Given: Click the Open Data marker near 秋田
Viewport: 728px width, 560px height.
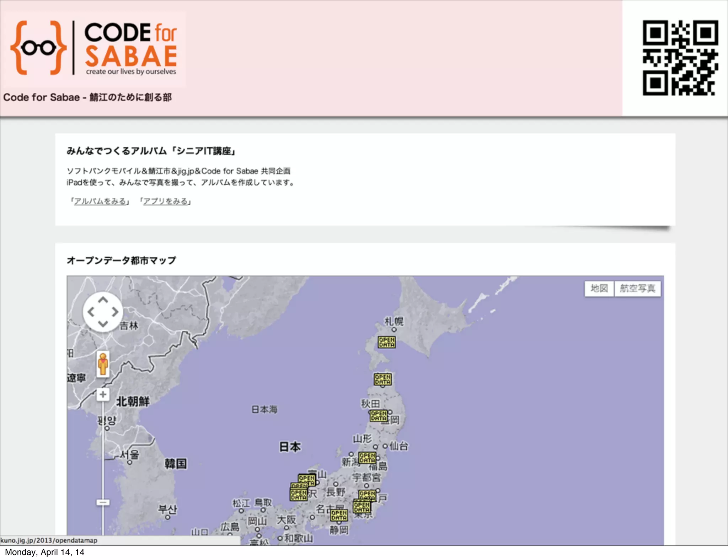Looking at the screenshot, I should pos(378,416).
